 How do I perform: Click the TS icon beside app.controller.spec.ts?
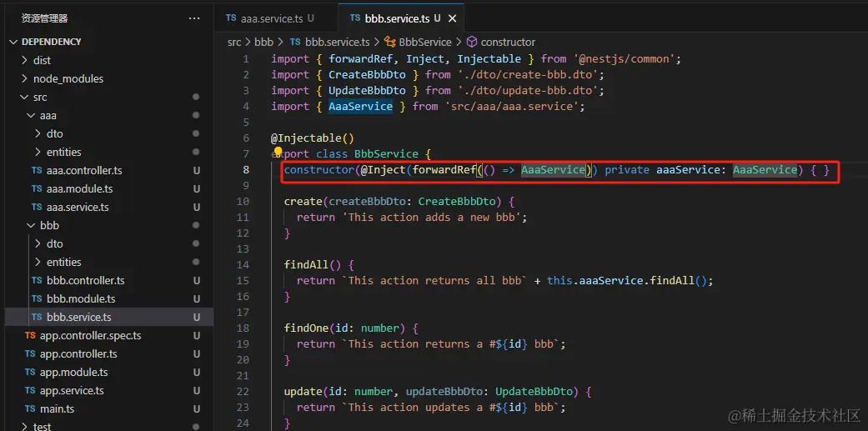31,336
